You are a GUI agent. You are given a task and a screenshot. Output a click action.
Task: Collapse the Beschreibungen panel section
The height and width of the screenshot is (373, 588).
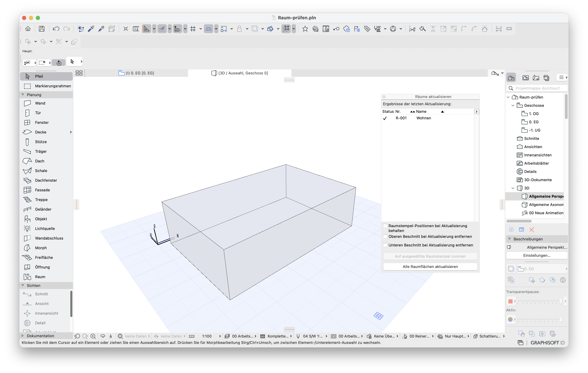click(509, 239)
